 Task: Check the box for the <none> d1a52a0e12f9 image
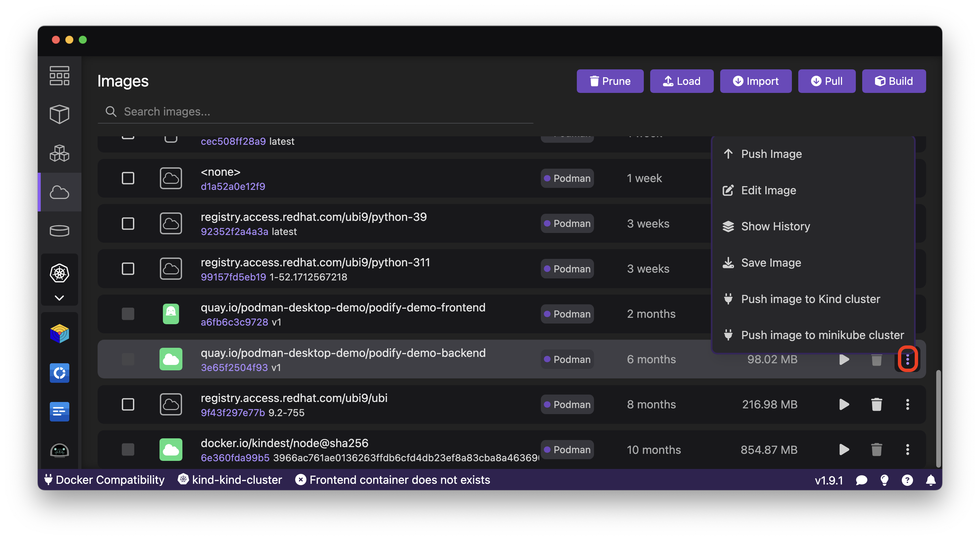(128, 178)
